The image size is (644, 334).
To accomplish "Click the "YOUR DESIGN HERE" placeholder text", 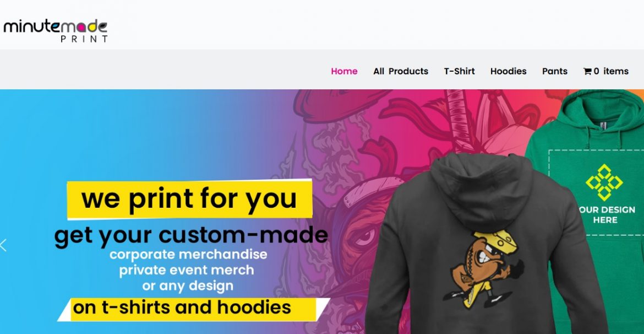I will [606, 215].
